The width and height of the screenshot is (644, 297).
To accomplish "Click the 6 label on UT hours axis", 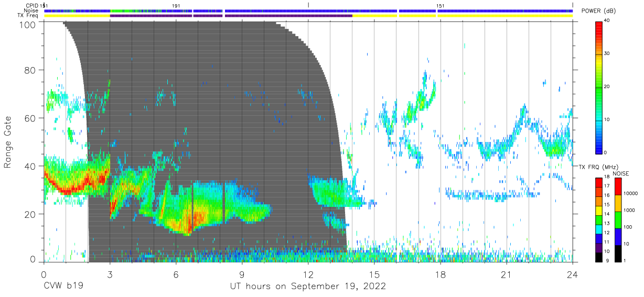I will click(x=176, y=274).
